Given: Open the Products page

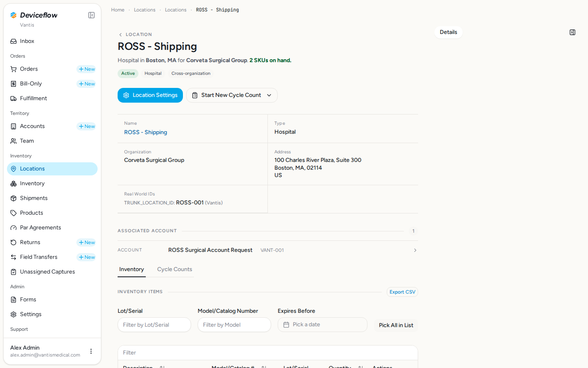Looking at the screenshot, I should point(52,213).
